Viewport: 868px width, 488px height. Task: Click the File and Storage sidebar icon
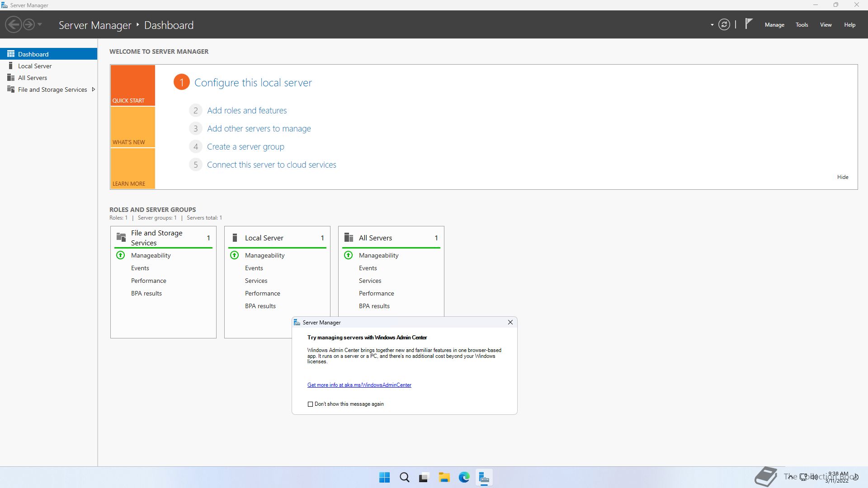11,89
